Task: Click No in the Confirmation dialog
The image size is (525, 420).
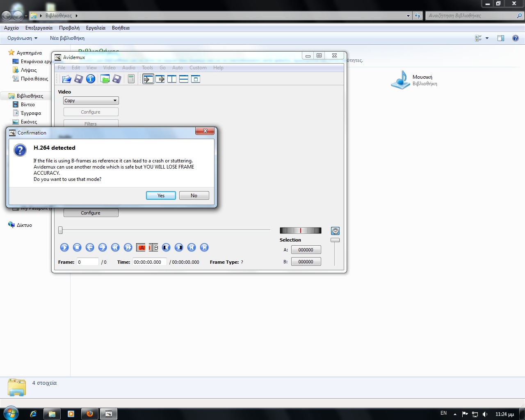Action: coord(194,196)
